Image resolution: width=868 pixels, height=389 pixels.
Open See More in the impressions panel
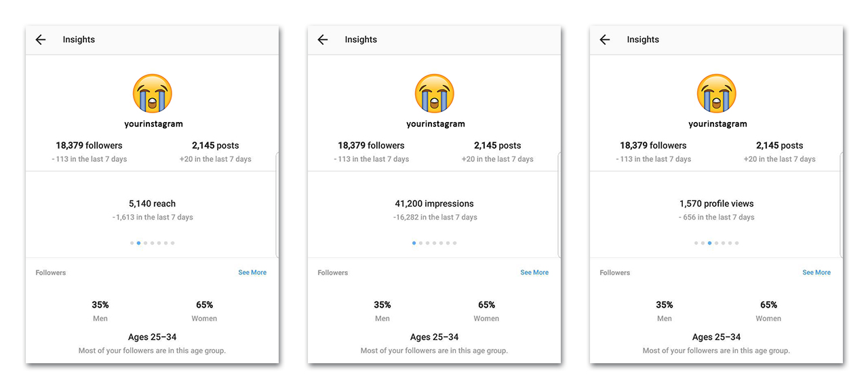pyautogui.click(x=534, y=272)
